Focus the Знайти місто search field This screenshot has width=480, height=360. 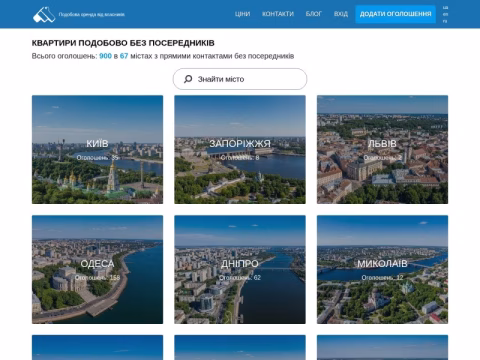click(240, 79)
